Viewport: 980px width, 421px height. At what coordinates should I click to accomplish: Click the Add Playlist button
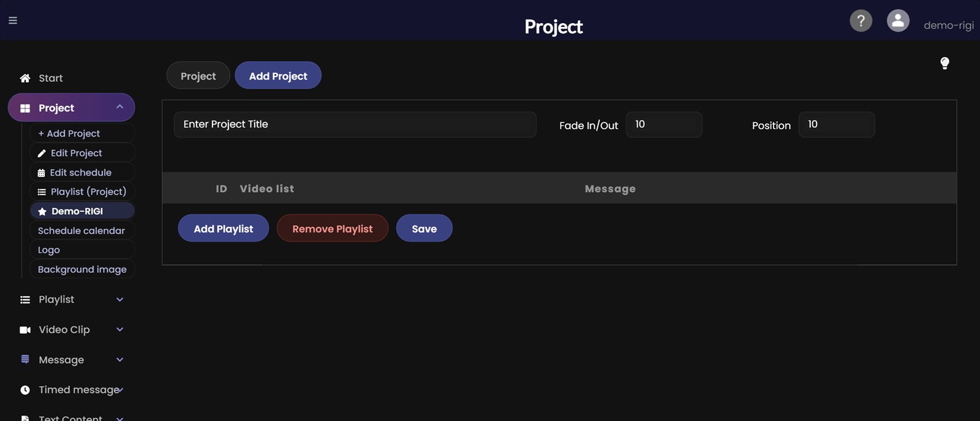coord(224,228)
